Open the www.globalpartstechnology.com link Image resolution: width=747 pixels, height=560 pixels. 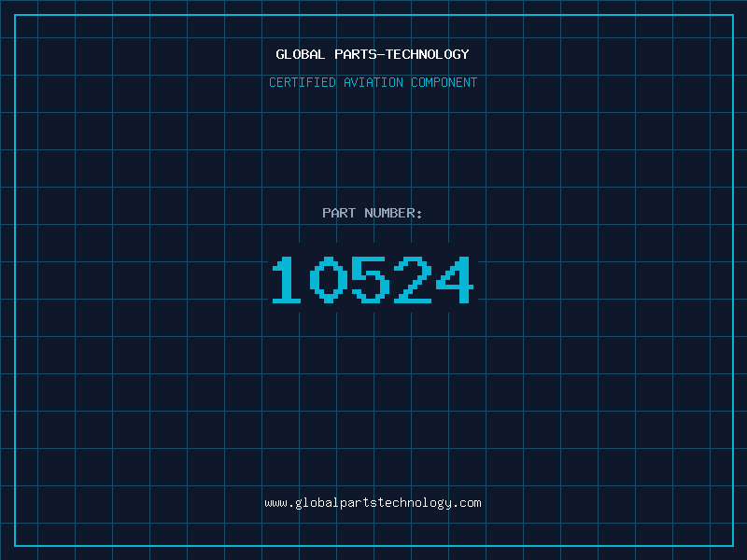373,503
